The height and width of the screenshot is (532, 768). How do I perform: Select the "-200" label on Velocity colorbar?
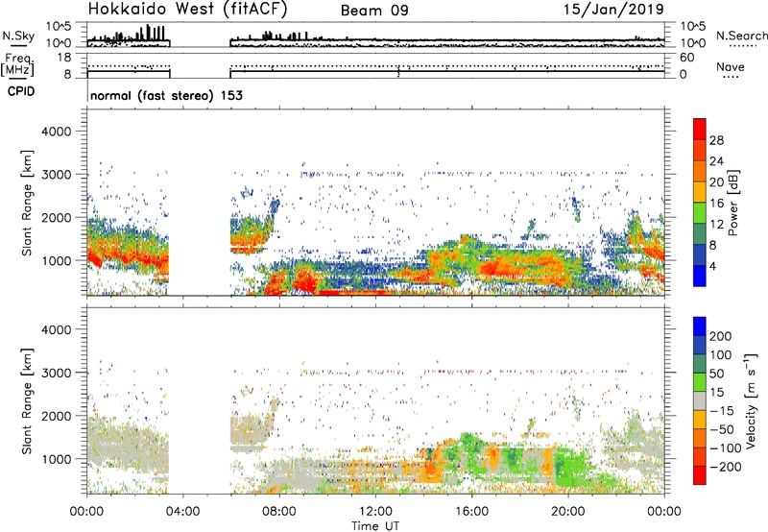[x=726, y=467]
